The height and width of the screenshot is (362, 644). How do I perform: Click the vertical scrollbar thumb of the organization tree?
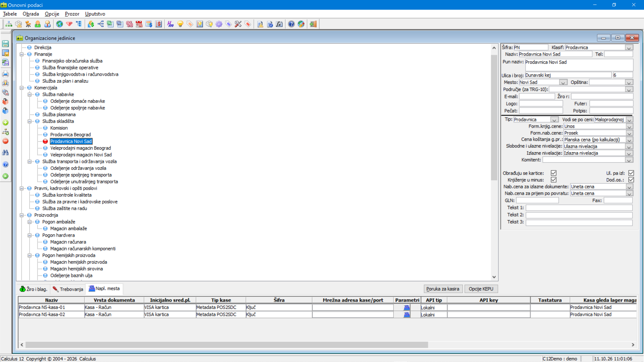coord(494,117)
